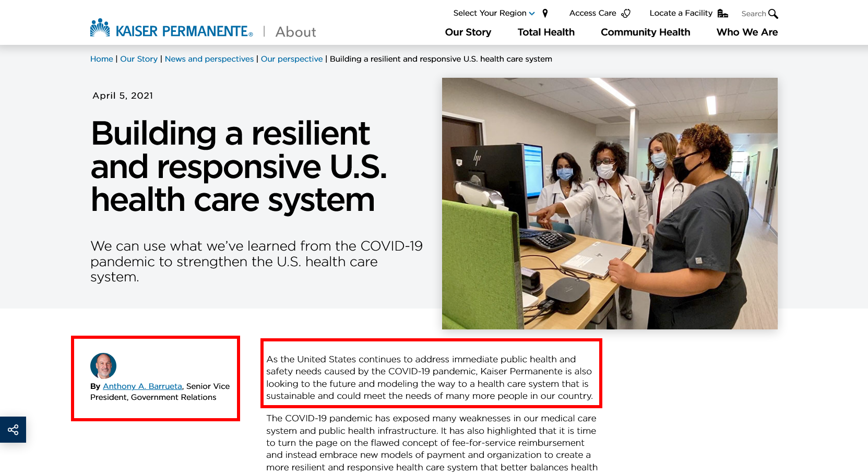Viewport: 868px width, 474px height.
Task: Go to Home breadcrumb
Action: [x=102, y=59]
